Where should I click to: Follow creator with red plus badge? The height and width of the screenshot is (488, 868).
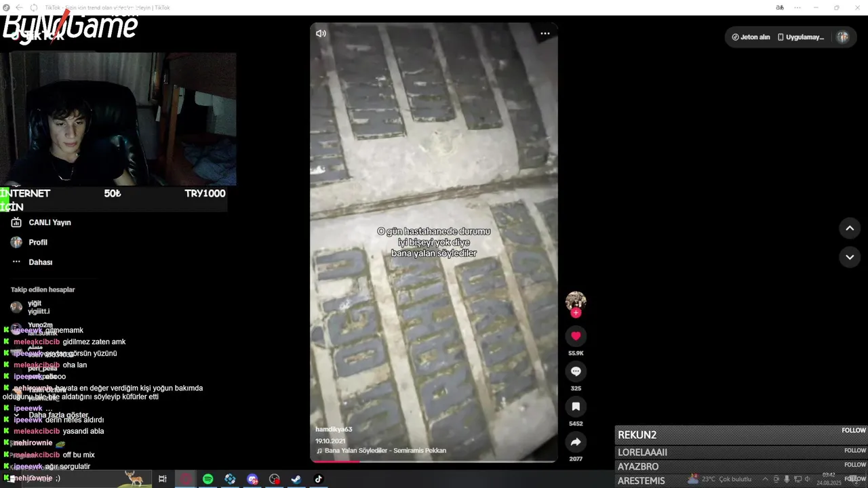pos(576,312)
